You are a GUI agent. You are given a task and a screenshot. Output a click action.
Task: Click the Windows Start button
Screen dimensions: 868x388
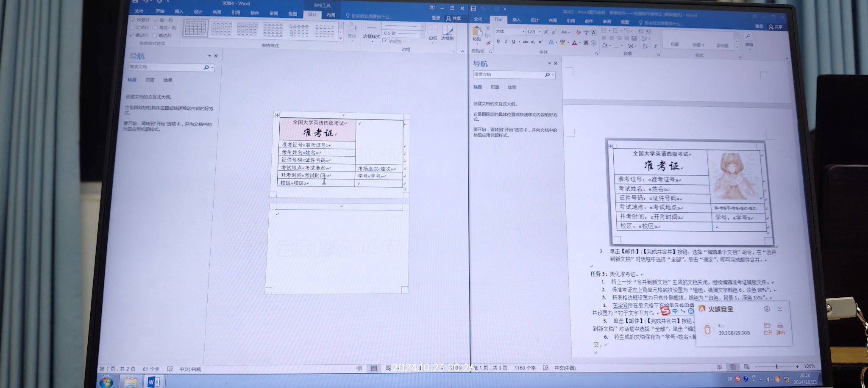tap(106, 382)
